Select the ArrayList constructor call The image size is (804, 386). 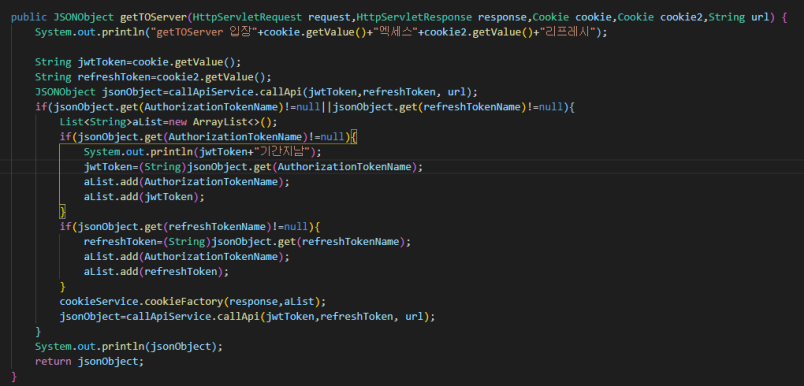point(235,122)
